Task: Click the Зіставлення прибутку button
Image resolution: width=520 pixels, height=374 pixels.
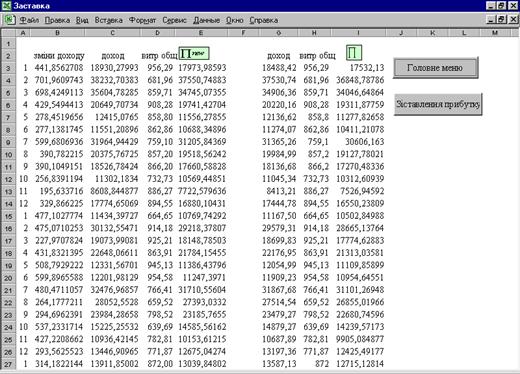Action: pos(438,104)
